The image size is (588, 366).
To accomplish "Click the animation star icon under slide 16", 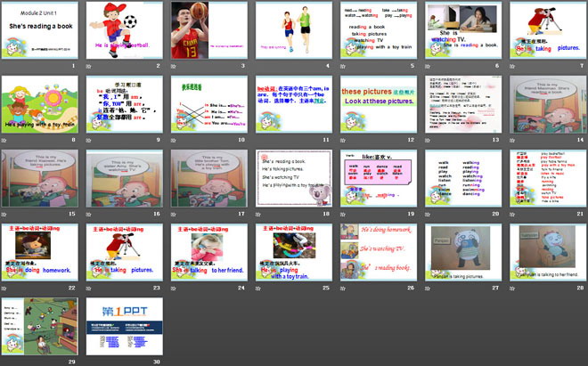I will point(89,215).
